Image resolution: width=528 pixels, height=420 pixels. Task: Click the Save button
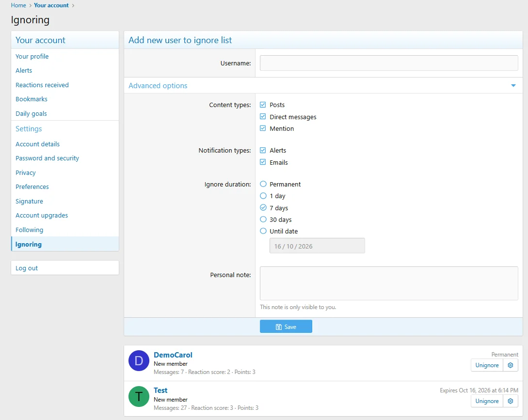[286, 327]
